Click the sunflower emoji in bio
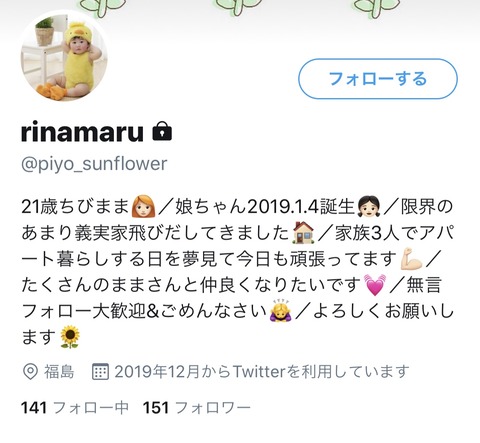 pyautogui.click(x=70, y=337)
